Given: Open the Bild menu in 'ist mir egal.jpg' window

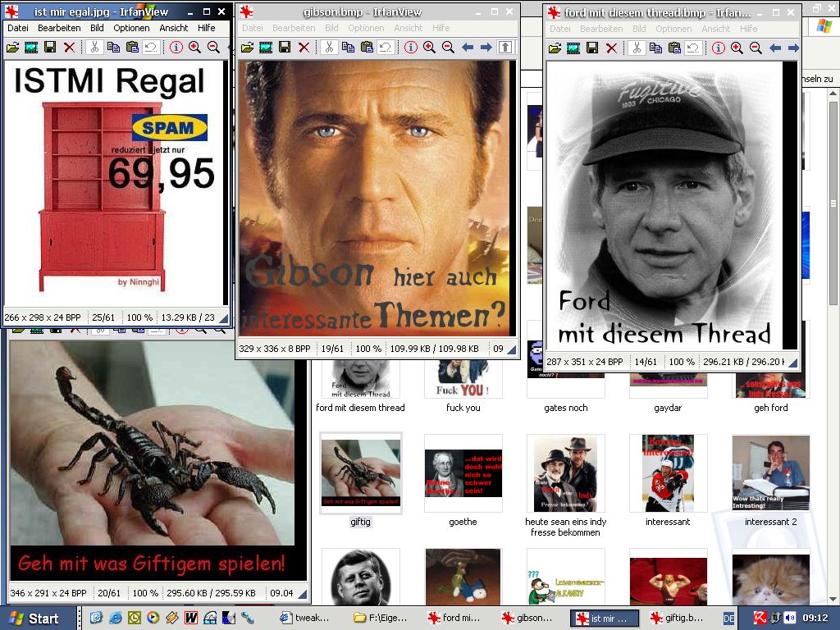Looking at the screenshot, I should coord(97,28).
